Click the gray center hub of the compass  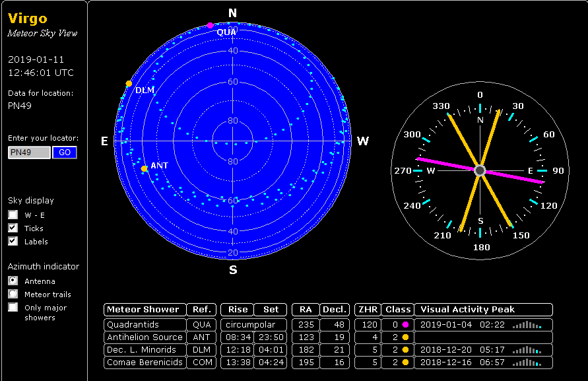[480, 170]
